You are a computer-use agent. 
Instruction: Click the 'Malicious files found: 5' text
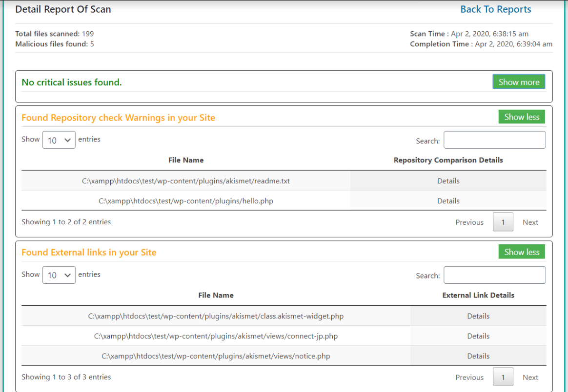[x=54, y=44]
